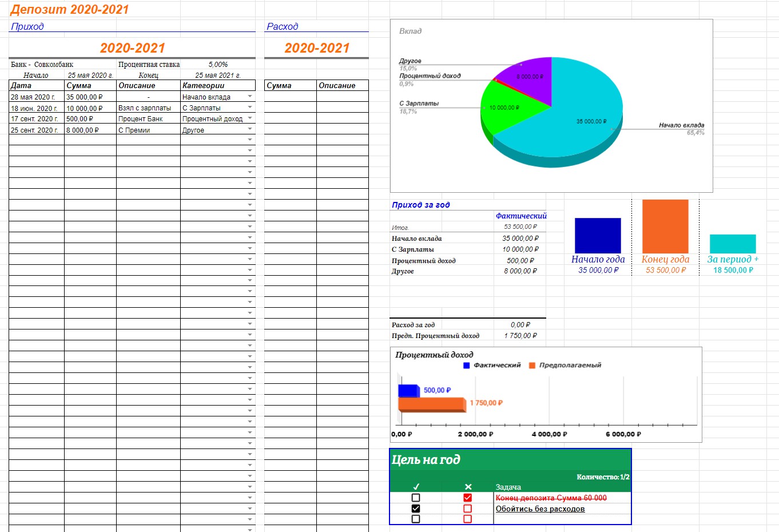Click the Сумма header under Расход
The height and width of the screenshot is (532, 779).
click(x=290, y=85)
